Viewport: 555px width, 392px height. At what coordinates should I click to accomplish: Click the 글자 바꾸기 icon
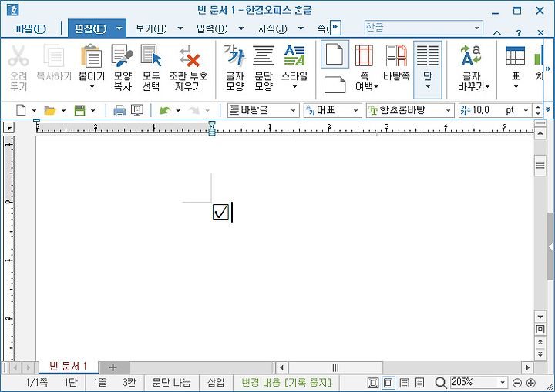(x=471, y=56)
